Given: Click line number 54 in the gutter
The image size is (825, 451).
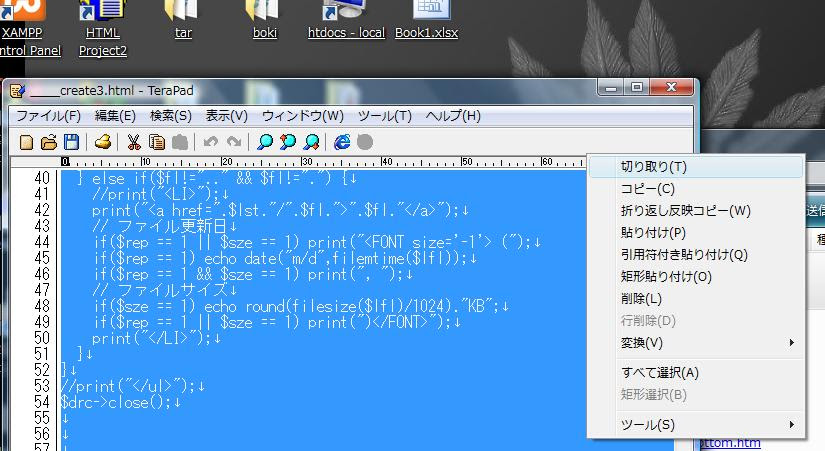Looking at the screenshot, I should click(x=42, y=402).
